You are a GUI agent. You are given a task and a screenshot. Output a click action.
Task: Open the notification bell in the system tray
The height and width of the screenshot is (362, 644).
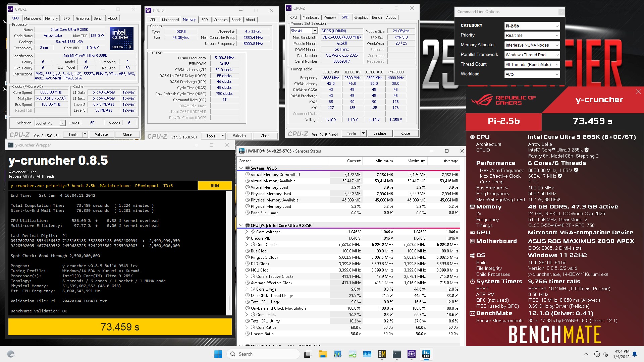635,354
